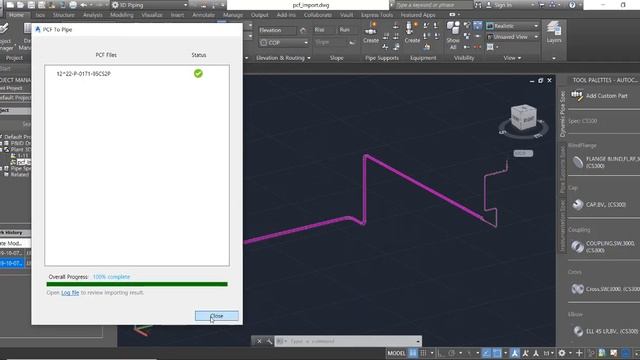Toggle ortho mode in status bar

click(441, 353)
